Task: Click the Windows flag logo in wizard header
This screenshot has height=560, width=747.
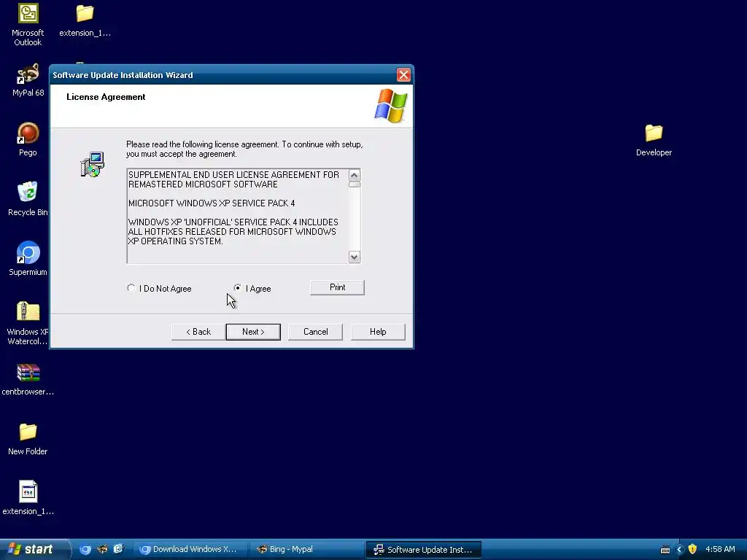Action: click(x=391, y=106)
